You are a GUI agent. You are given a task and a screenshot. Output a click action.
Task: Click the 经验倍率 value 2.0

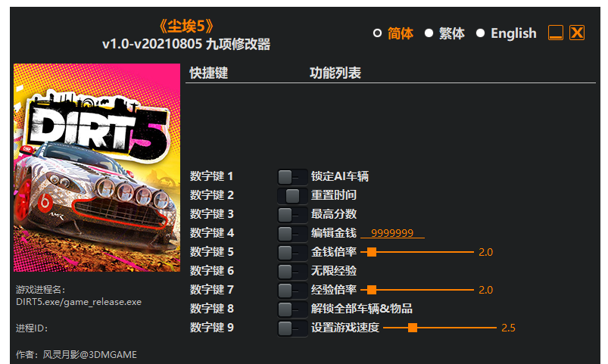[485, 290]
